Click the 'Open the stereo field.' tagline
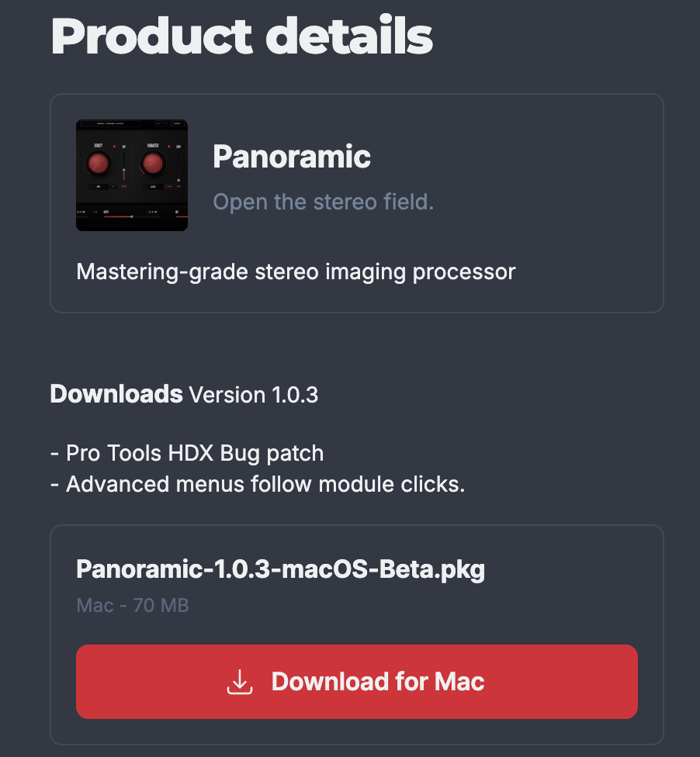 click(323, 202)
